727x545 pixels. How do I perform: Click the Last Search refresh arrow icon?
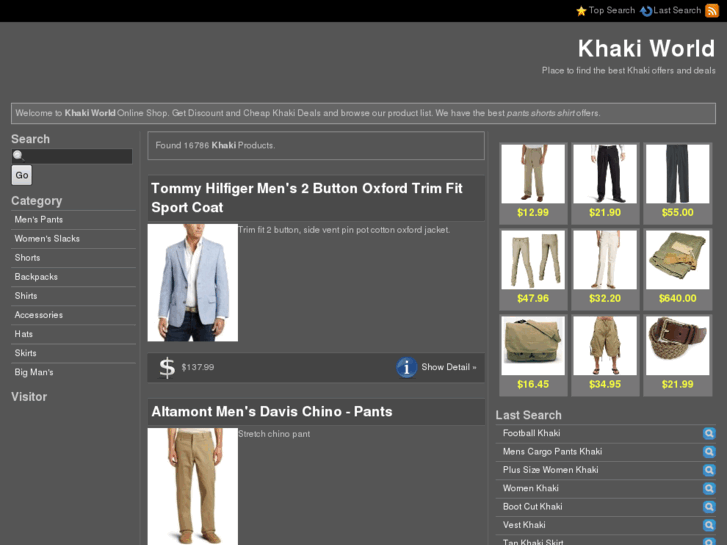[x=646, y=11]
